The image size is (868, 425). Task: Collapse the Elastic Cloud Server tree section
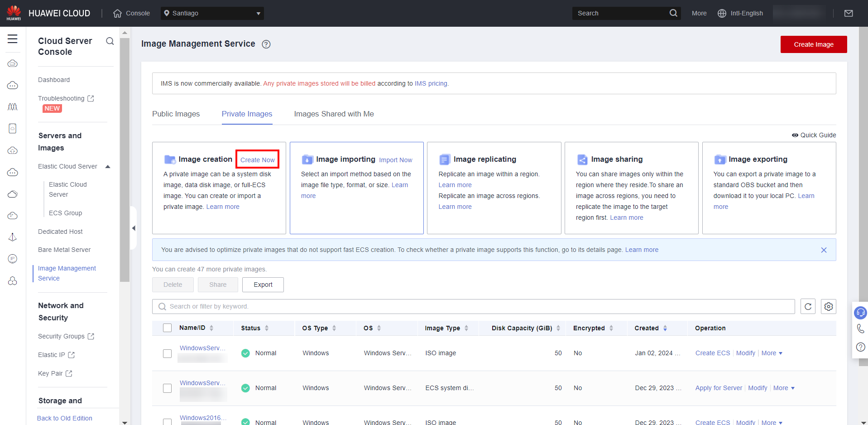click(108, 167)
